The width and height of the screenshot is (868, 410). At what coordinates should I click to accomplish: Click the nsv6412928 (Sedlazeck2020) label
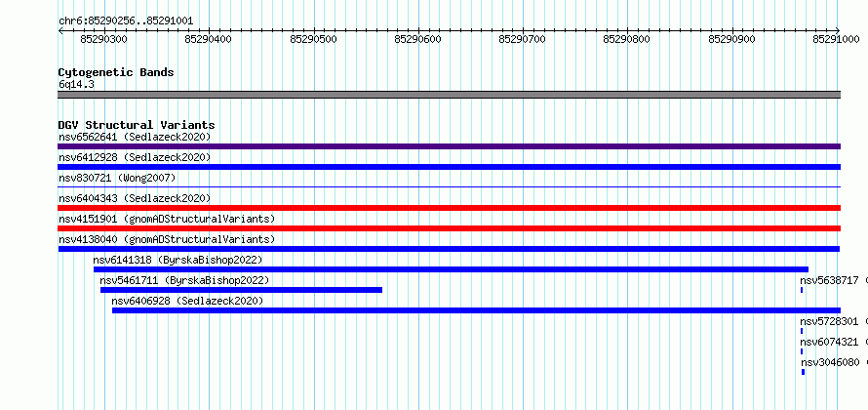click(135, 157)
